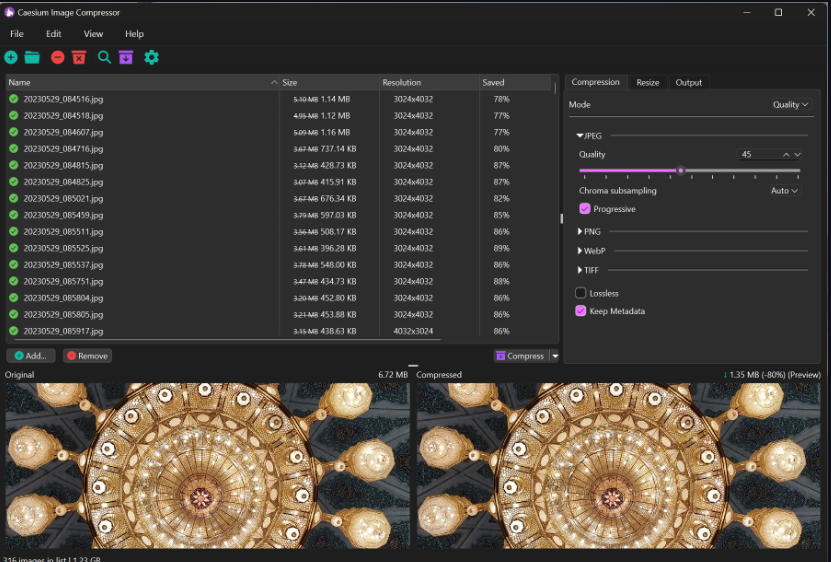The height and width of the screenshot is (562, 831).
Task: Click the Quality value field showing 45
Action: pos(759,154)
